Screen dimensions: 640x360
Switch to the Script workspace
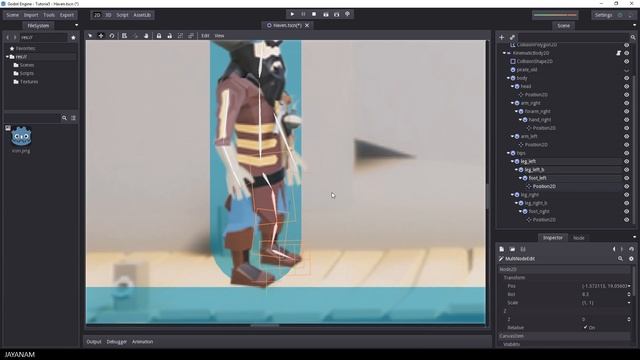[x=122, y=15]
